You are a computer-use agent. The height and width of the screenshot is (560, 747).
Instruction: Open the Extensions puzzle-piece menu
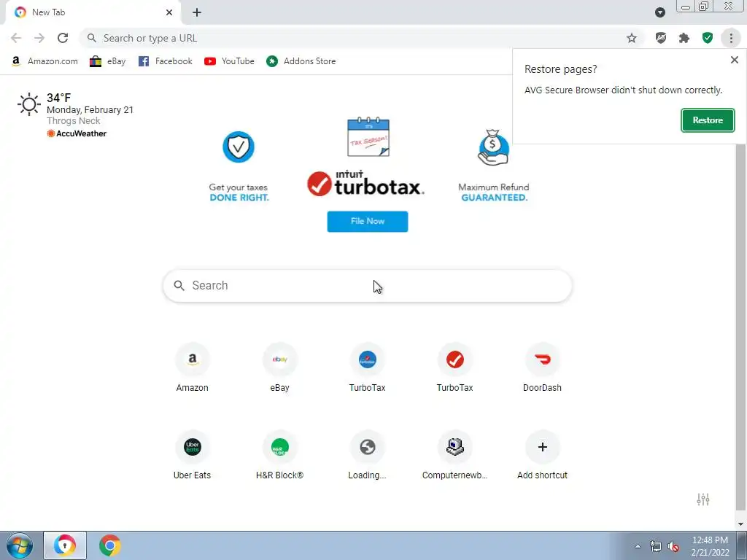coord(684,38)
